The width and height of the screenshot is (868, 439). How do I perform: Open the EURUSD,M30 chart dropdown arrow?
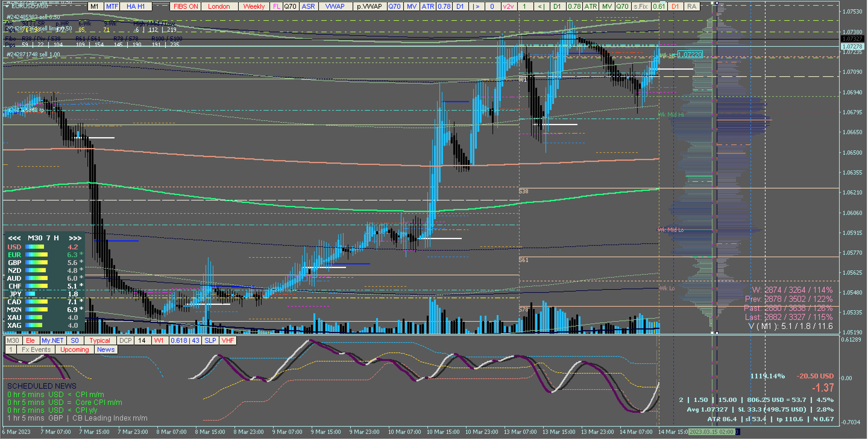coord(7,6)
